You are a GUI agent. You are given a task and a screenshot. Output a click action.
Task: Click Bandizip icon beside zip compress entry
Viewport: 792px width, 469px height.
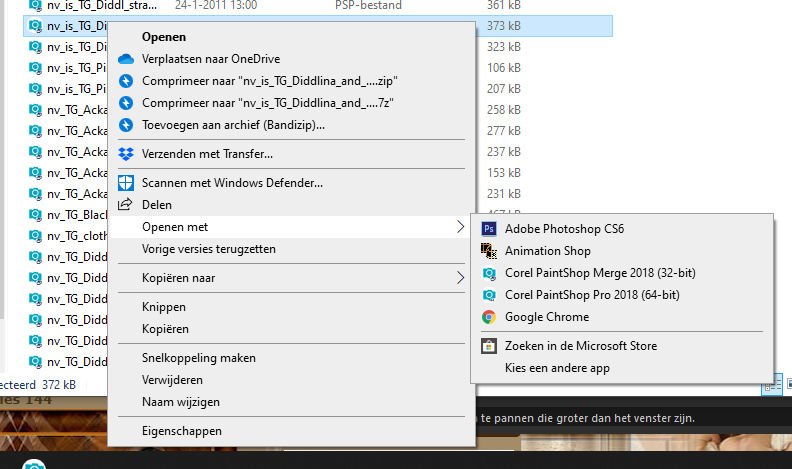[x=126, y=81]
